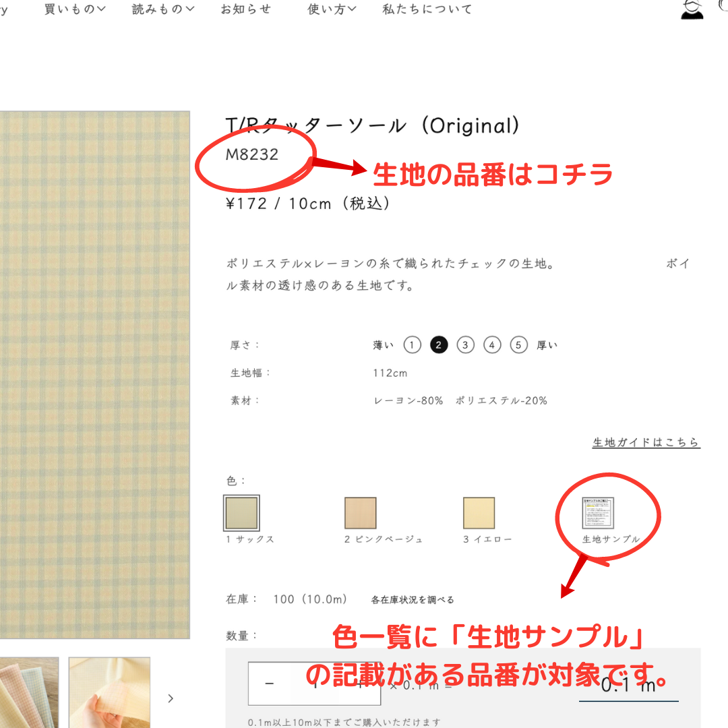Select the 生地サンプル option icon

[598, 513]
